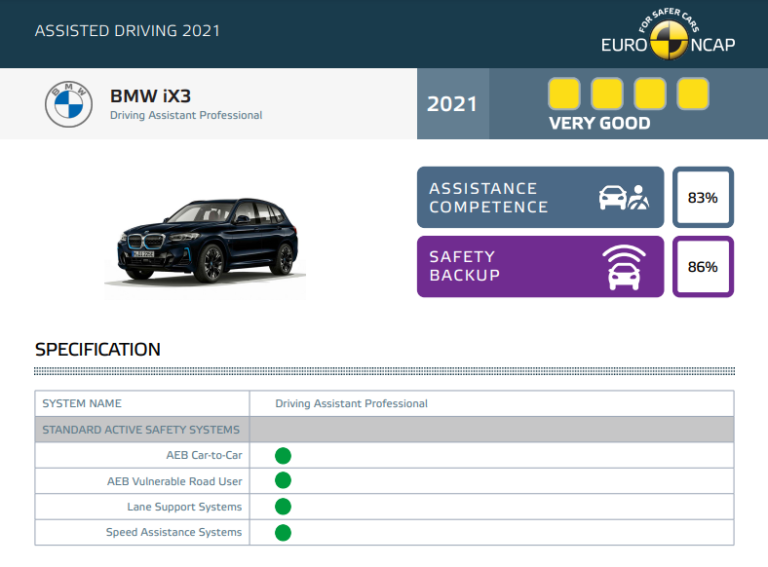The image size is (768, 567).
Task: Click the VERY GOOD rating text
Action: pyautogui.click(x=600, y=123)
